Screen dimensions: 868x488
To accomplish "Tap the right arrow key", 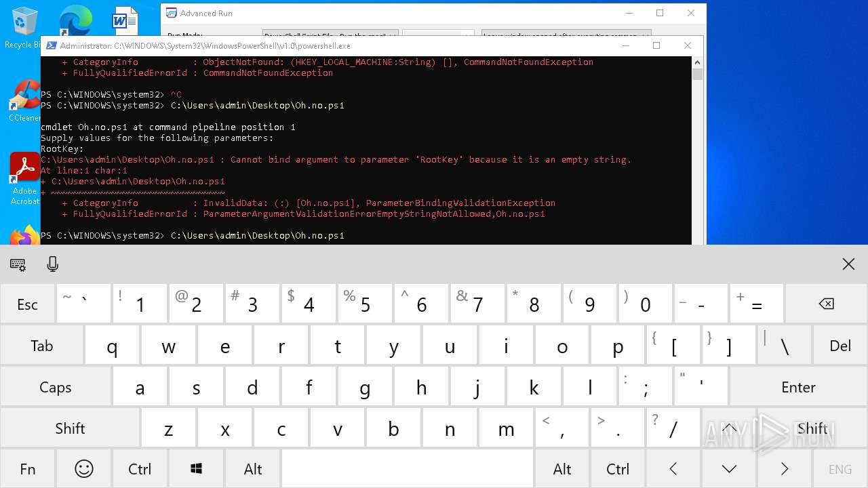I will pyautogui.click(x=785, y=468).
